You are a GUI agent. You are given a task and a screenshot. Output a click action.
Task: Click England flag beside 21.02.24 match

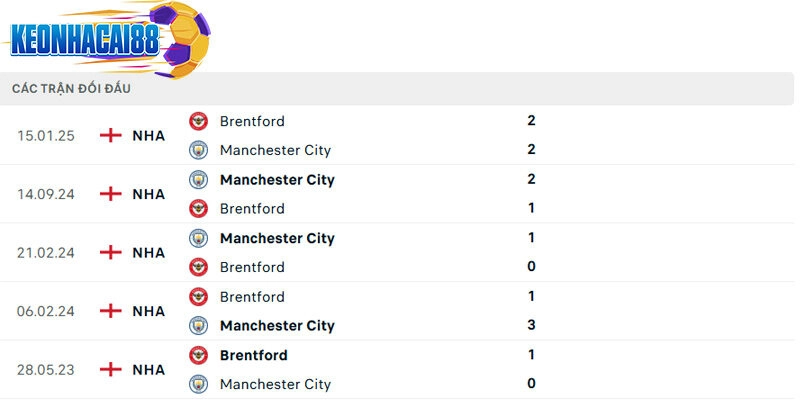tap(110, 252)
